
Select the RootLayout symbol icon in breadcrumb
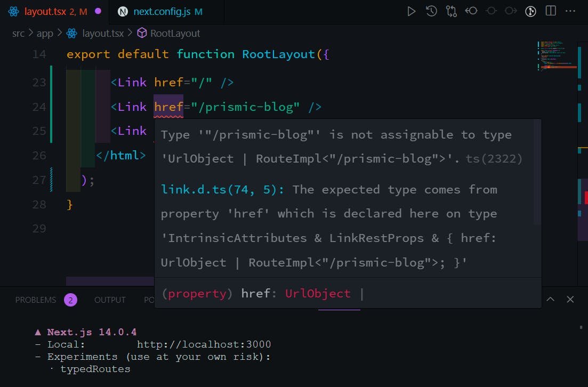point(141,33)
